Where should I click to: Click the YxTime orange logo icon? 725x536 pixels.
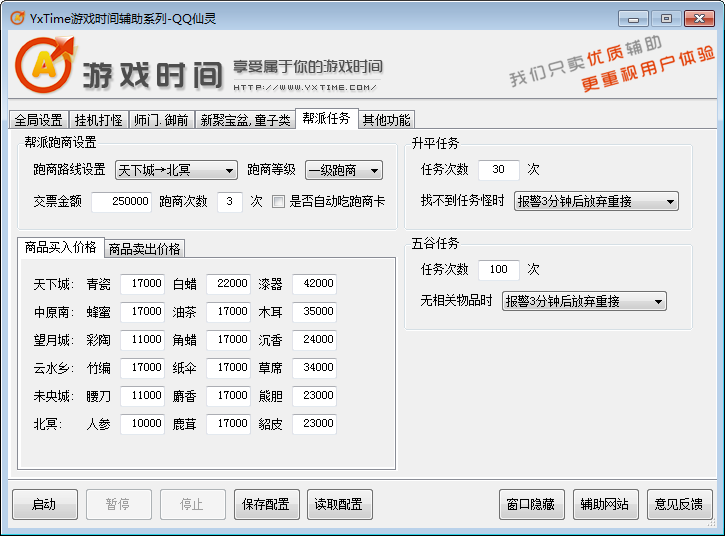point(44,66)
